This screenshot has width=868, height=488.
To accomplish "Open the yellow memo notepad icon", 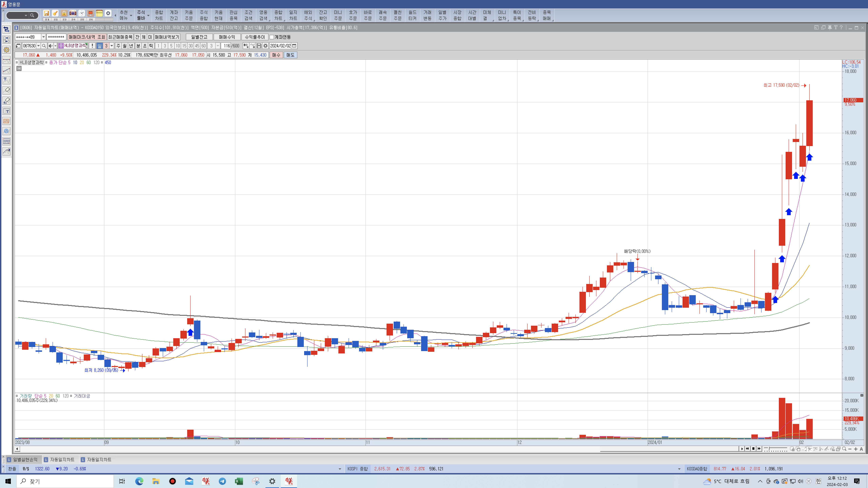I will tap(99, 14).
